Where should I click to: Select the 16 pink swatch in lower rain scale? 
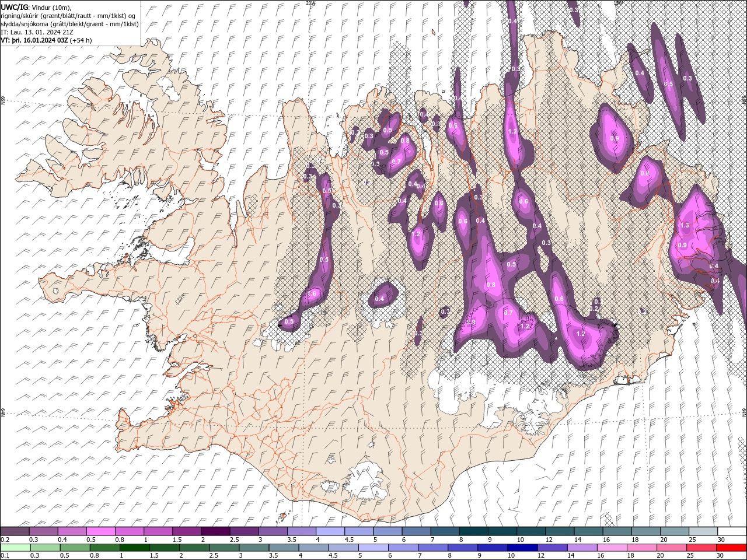point(611,548)
